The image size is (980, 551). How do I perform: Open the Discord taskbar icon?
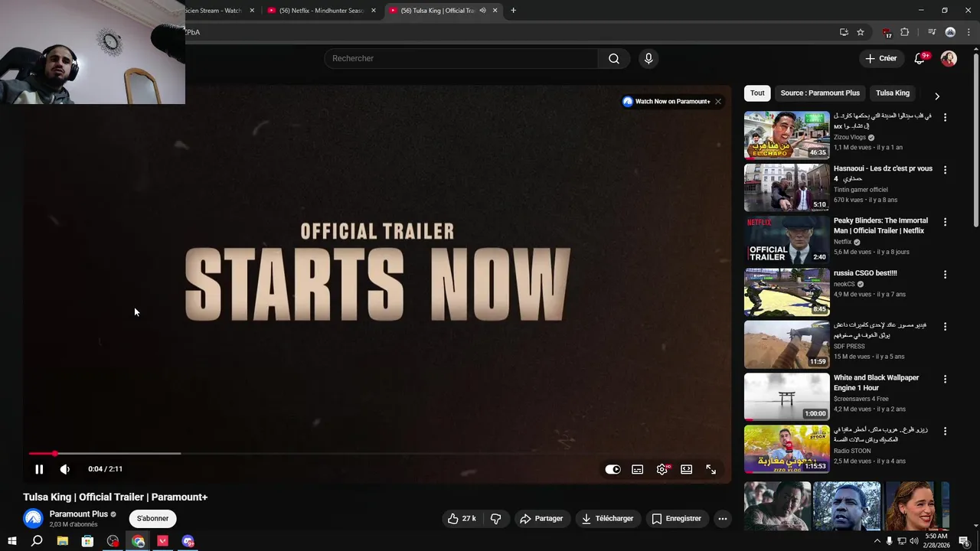[188, 541]
